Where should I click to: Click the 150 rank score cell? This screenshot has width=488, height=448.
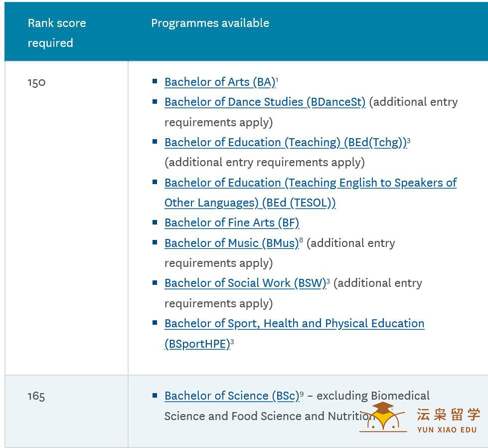[36, 82]
